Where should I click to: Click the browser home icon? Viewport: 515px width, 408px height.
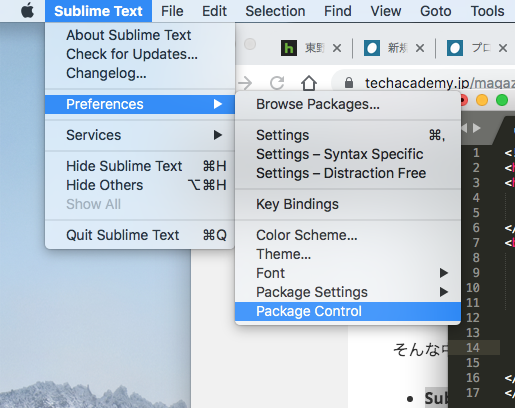coord(309,83)
